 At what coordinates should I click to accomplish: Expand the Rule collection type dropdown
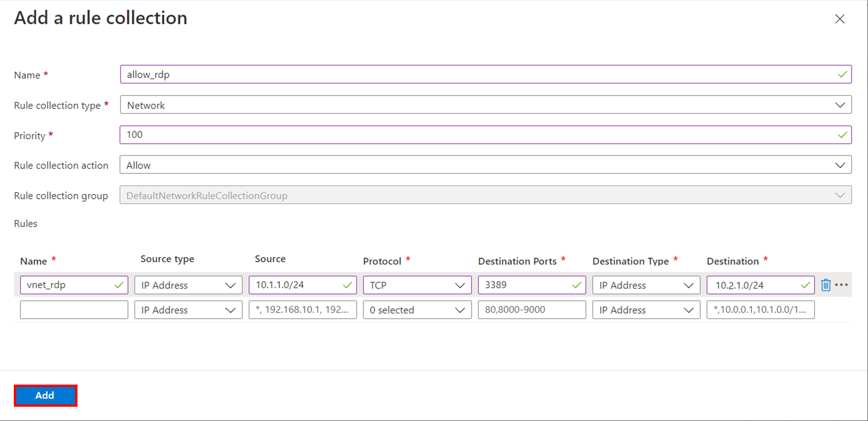click(x=486, y=105)
